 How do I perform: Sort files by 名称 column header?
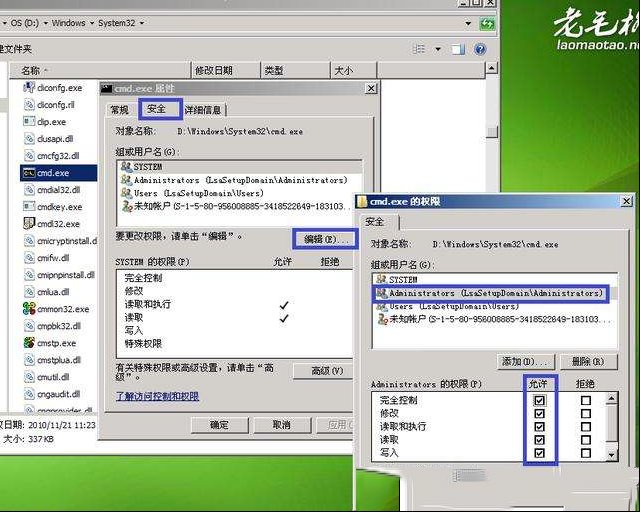click(100, 71)
